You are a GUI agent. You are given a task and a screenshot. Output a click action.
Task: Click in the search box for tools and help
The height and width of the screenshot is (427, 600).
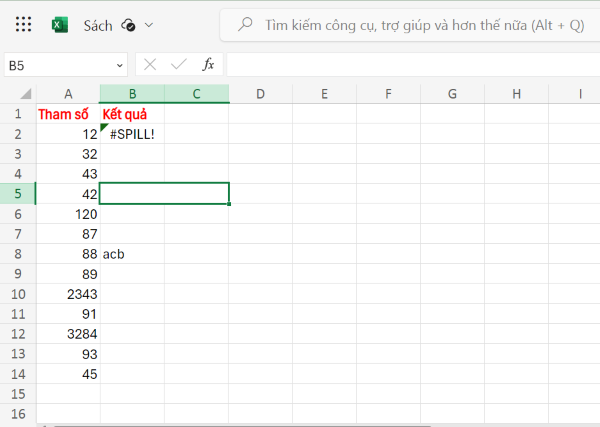tap(420, 25)
